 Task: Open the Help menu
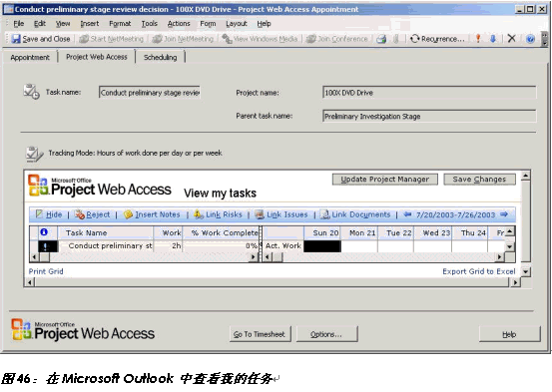coord(264,24)
